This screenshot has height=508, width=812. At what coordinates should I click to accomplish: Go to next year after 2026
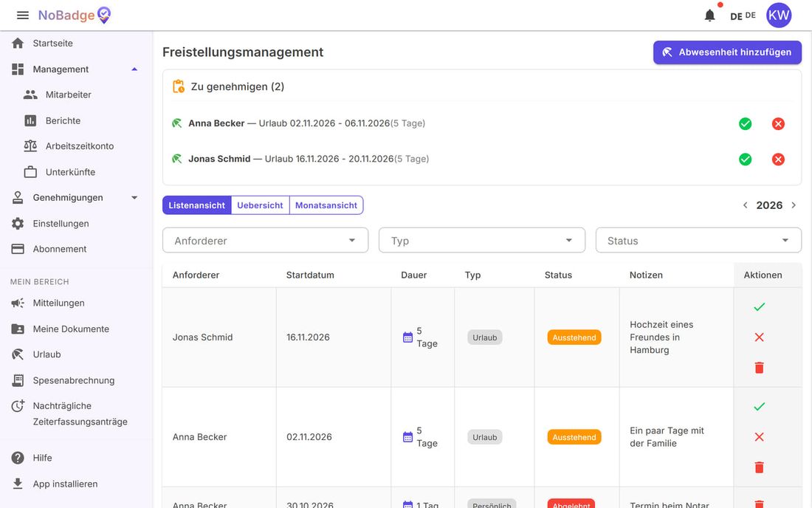794,205
